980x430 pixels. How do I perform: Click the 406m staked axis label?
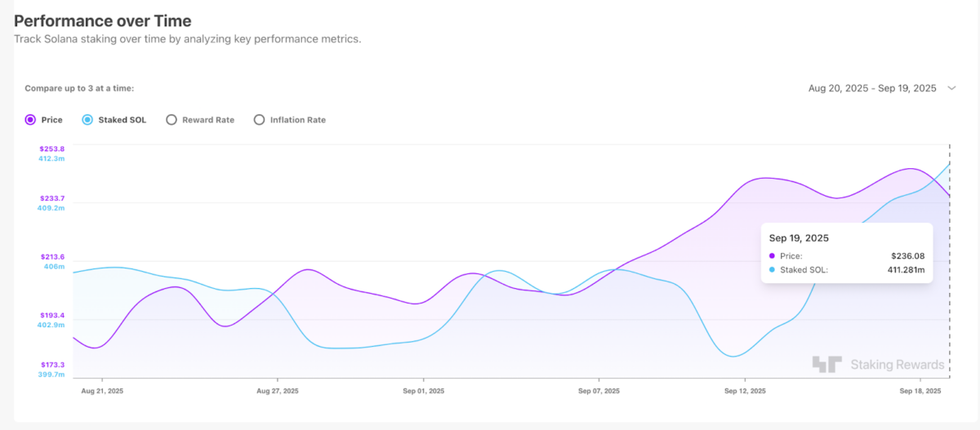[55, 267]
